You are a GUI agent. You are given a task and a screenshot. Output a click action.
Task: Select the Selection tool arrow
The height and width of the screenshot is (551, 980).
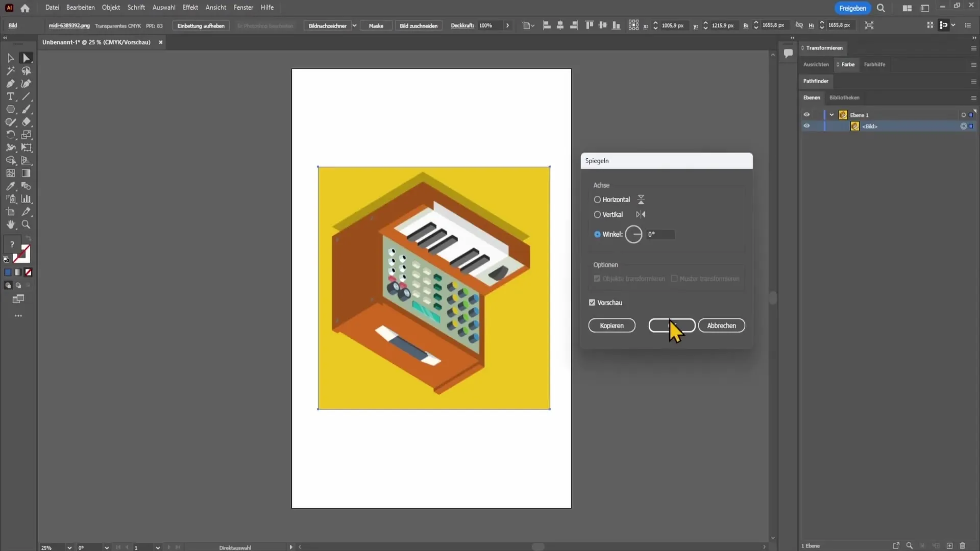click(10, 58)
